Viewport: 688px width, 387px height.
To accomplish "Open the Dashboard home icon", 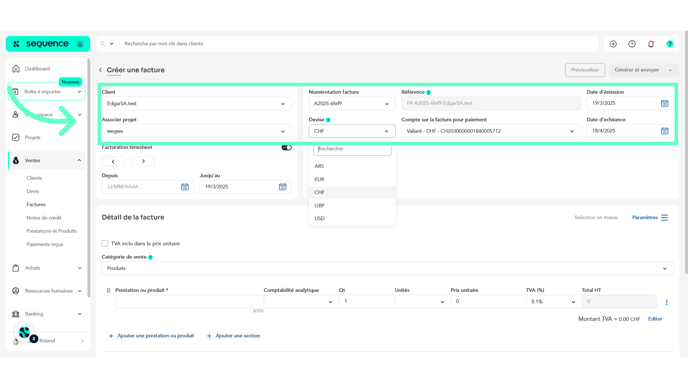I will coord(16,68).
